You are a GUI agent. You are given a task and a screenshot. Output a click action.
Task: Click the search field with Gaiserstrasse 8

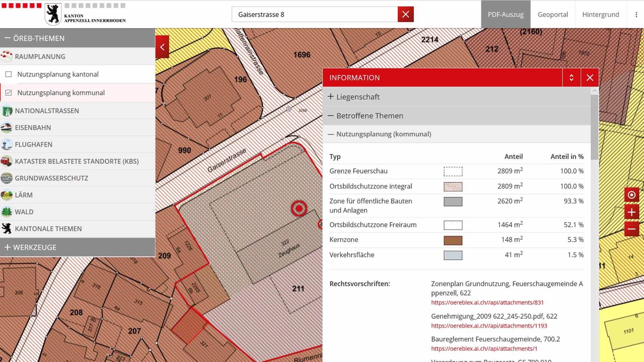pyautogui.click(x=315, y=14)
